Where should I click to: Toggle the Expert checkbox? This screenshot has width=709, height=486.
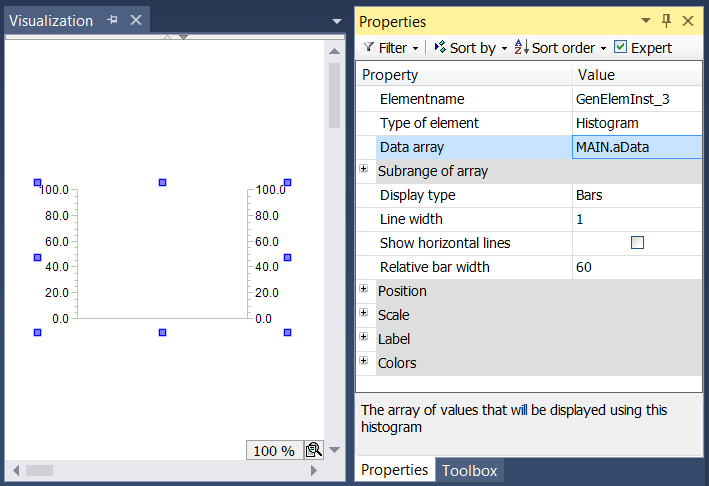click(620, 47)
